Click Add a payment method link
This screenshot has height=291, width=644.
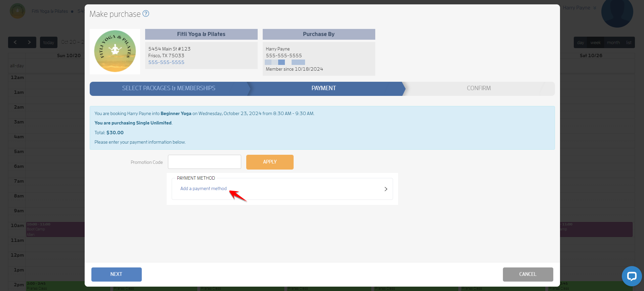point(204,188)
